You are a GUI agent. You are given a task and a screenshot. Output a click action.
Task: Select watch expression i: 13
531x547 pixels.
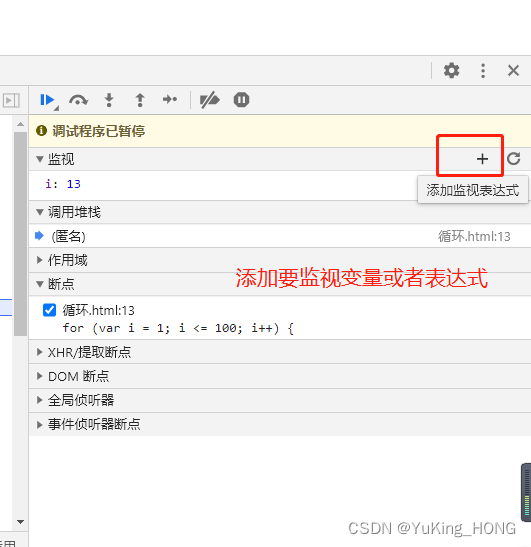63,184
